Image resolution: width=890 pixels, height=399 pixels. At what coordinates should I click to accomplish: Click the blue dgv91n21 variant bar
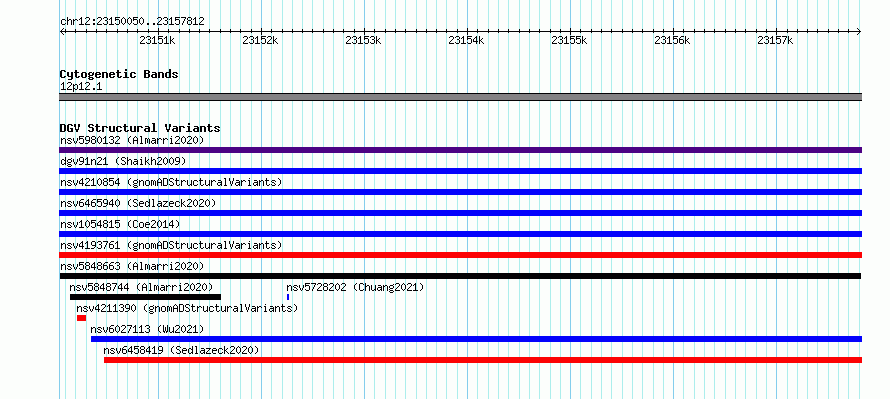[460, 171]
